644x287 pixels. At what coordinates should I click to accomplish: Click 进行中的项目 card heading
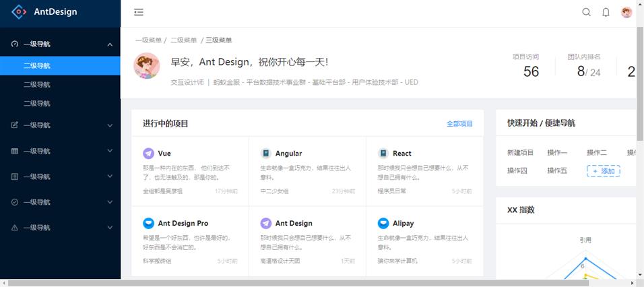166,123
